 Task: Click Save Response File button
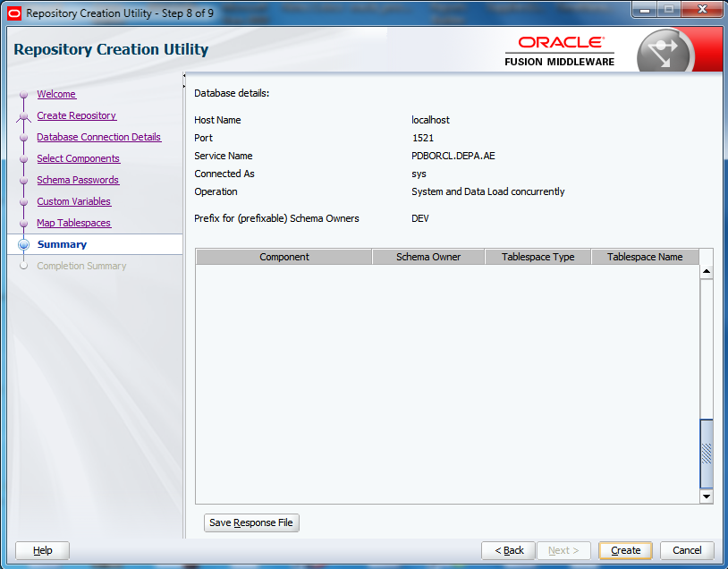point(251,522)
